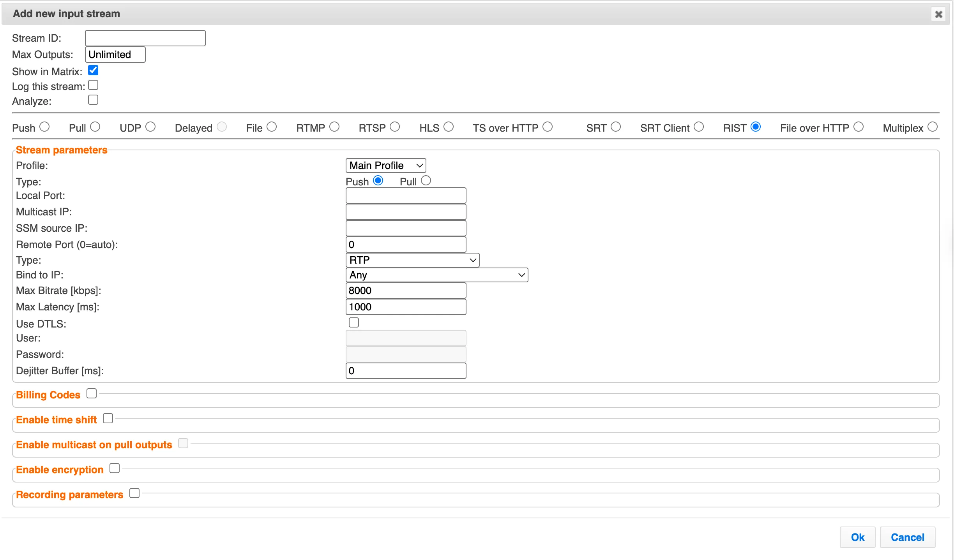Select Pull under Stream parameters Type
Screen dimensions: 954x560
[x=426, y=180]
